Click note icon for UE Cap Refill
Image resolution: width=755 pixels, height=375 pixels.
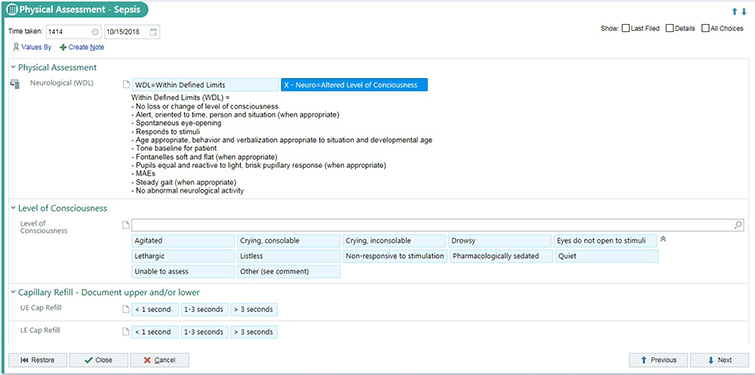click(x=126, y=310)
